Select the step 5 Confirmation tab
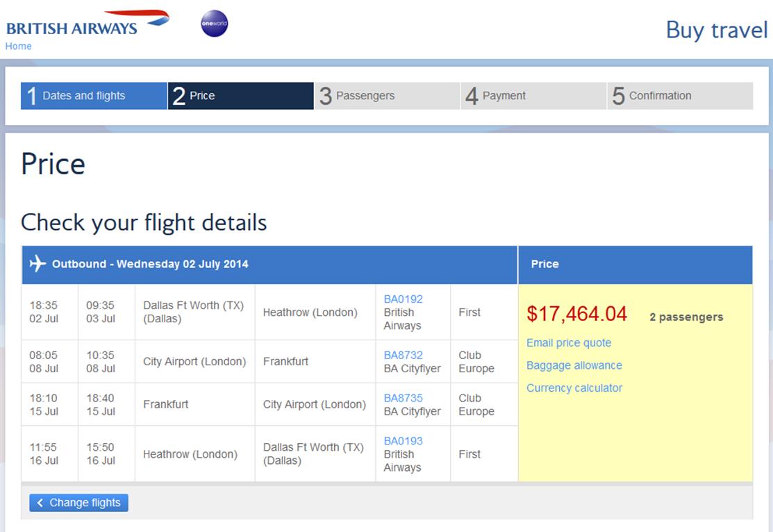 tap(680, 96)
